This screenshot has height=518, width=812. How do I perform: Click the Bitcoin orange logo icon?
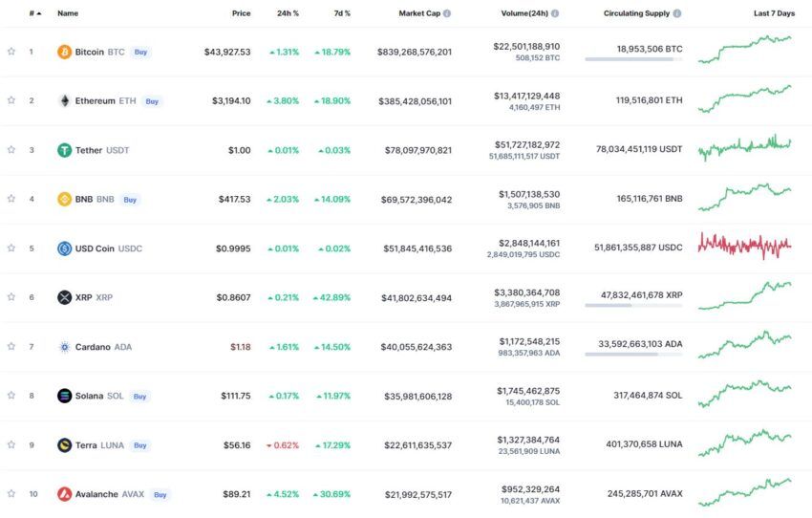point(64,52)
